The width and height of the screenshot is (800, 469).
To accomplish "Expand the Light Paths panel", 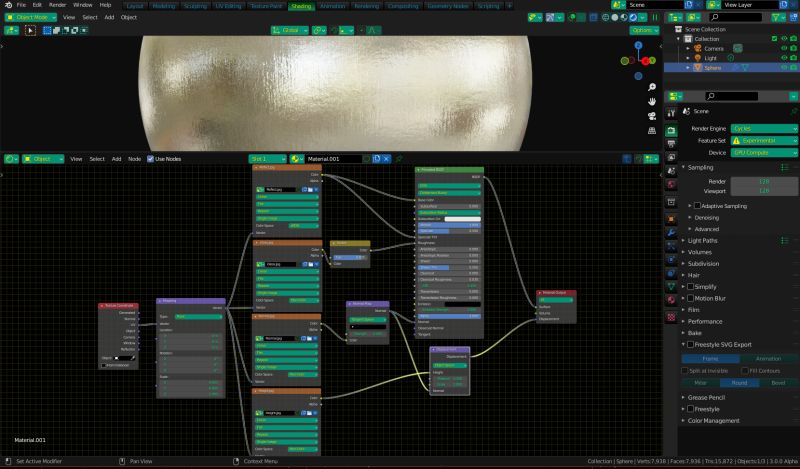I will click(x=702, y=240).
